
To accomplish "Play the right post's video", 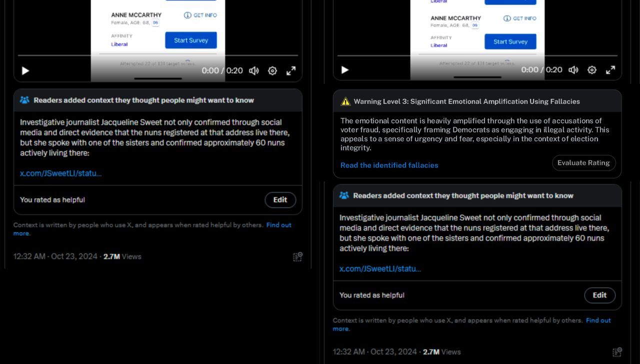I will (345, 70).
